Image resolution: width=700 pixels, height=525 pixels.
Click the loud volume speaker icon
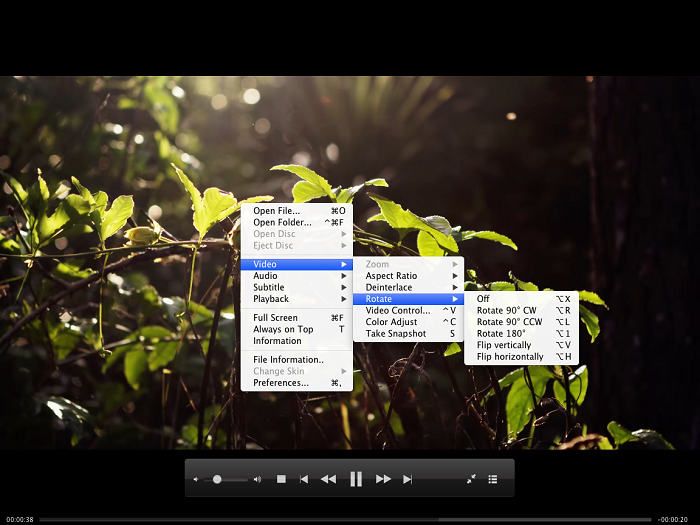[257, 479]
